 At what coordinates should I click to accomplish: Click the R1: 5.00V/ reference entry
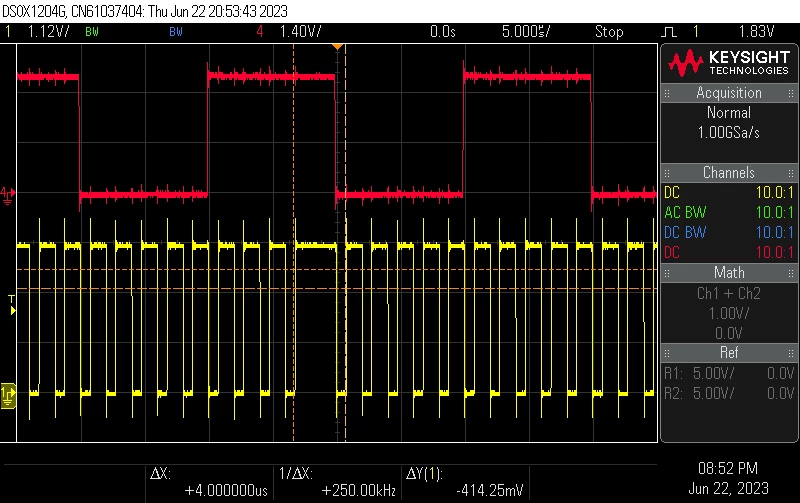click(729, 373)
